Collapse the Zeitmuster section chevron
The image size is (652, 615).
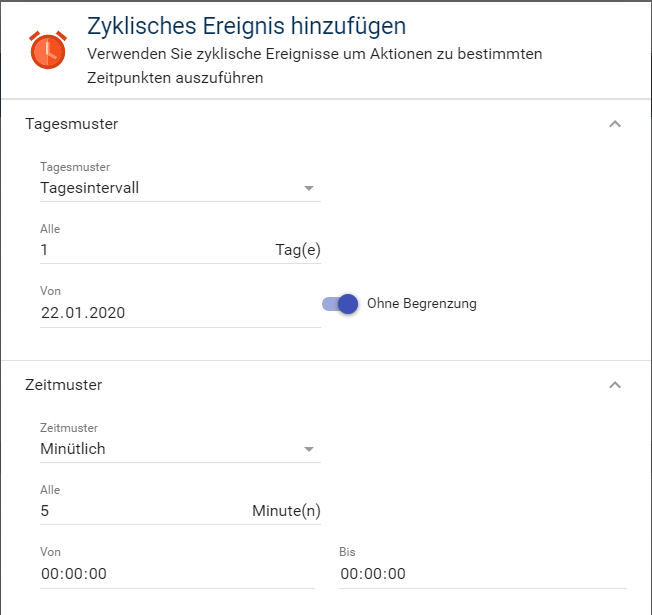tap(615, 385)
